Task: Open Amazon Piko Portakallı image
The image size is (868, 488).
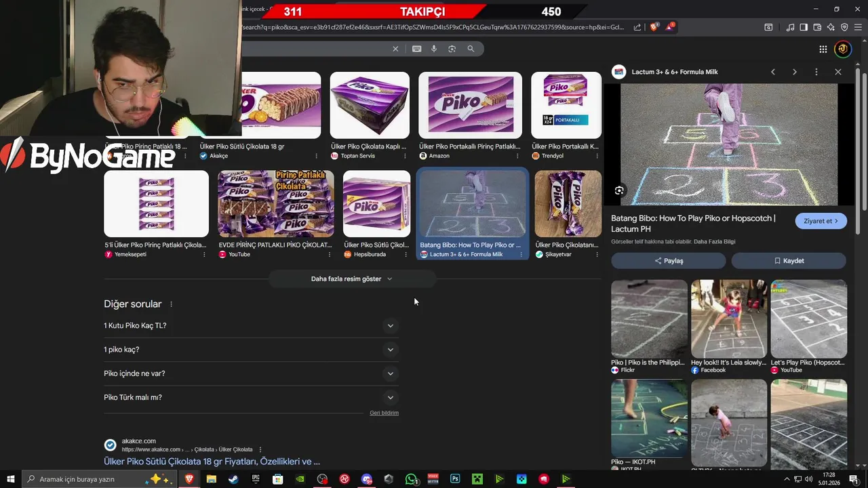Action: coord(471,105)
